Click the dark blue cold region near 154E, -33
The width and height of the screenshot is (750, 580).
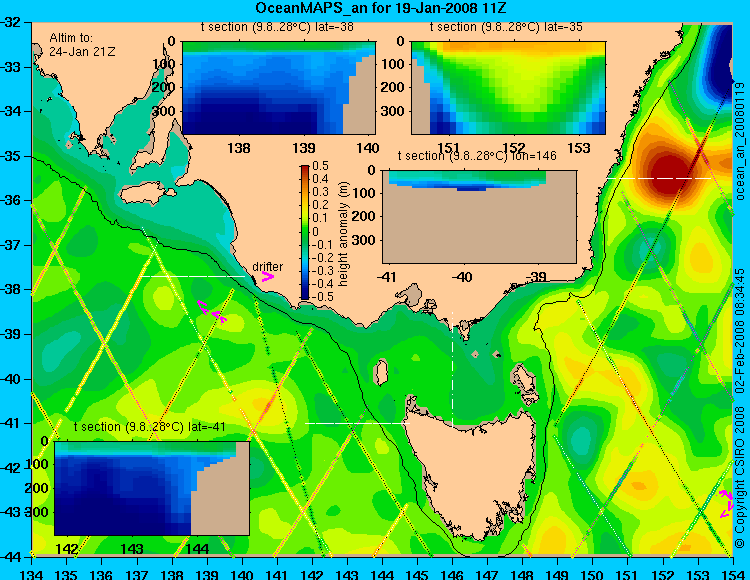coord(720,62)
